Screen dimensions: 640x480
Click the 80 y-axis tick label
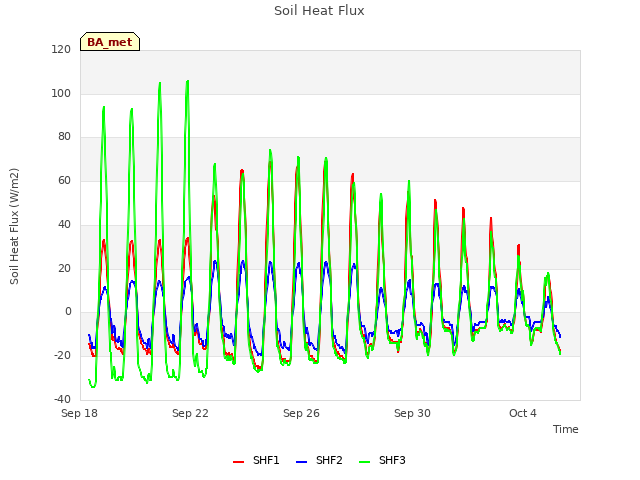click(x=64, y=137)
